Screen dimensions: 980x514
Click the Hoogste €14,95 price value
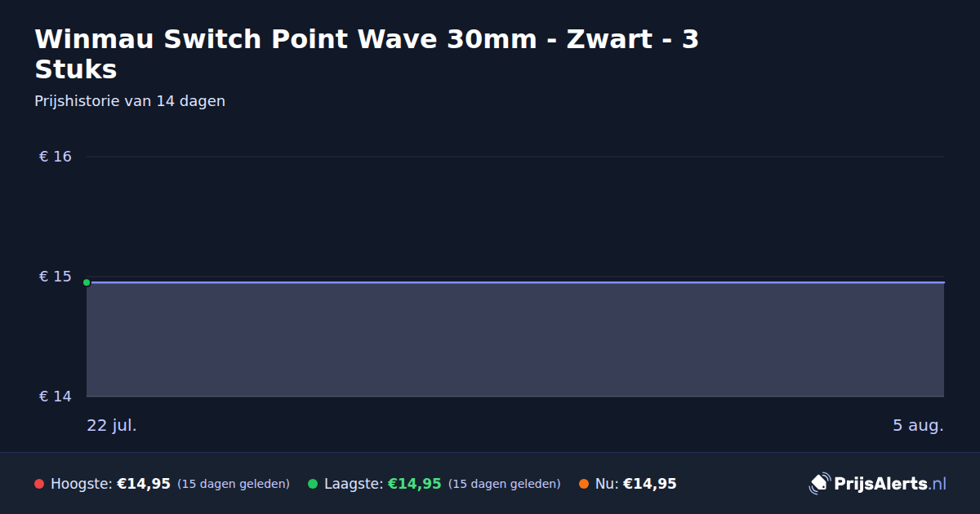[144, 484]
